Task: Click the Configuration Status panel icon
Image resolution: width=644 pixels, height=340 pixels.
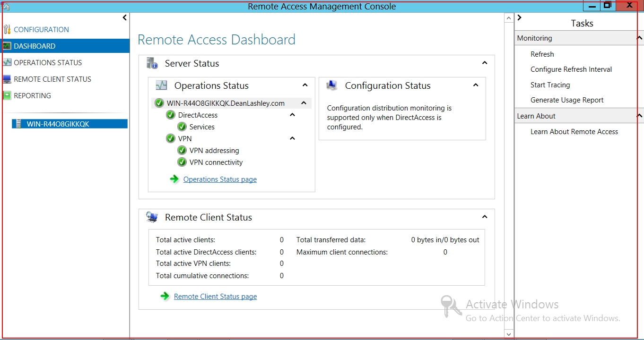Action: [x=332, y=85]
